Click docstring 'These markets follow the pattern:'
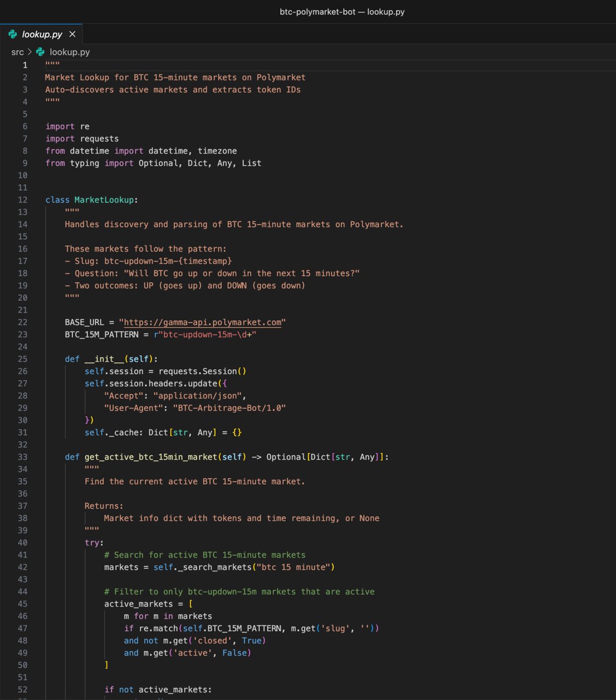Viewport: 616px width, 700px height. click(x=146, y=249)
